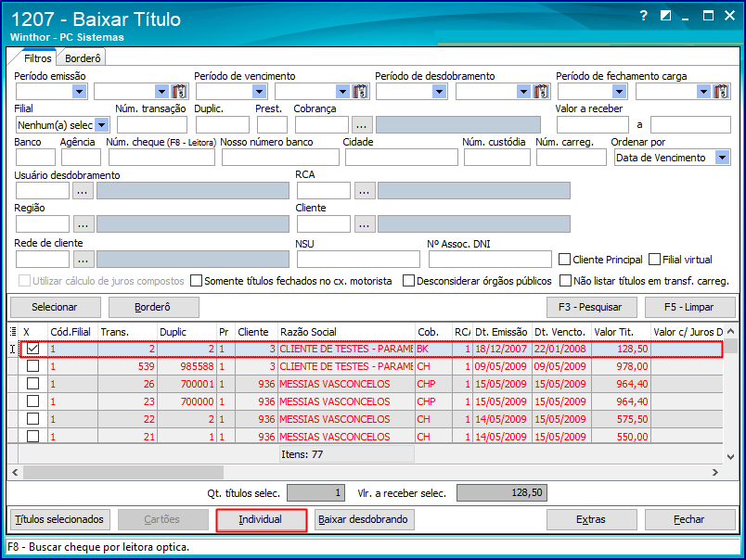Open Rede de cliente lookup ellipsis button

83,260
